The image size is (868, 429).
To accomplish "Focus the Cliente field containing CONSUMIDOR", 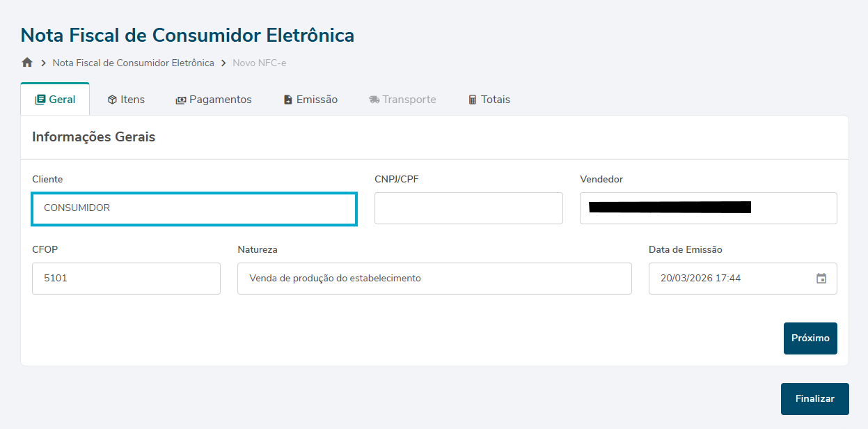I will coord(194,208).
